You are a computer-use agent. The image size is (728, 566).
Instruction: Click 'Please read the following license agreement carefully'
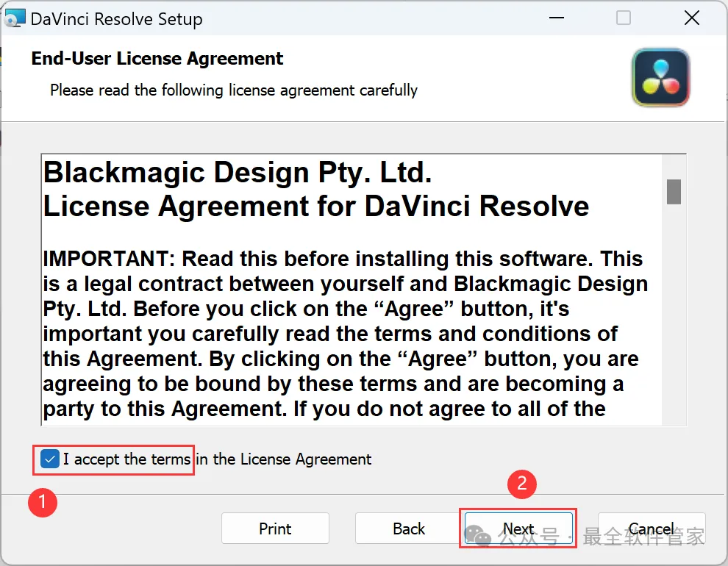click(234, 90)
